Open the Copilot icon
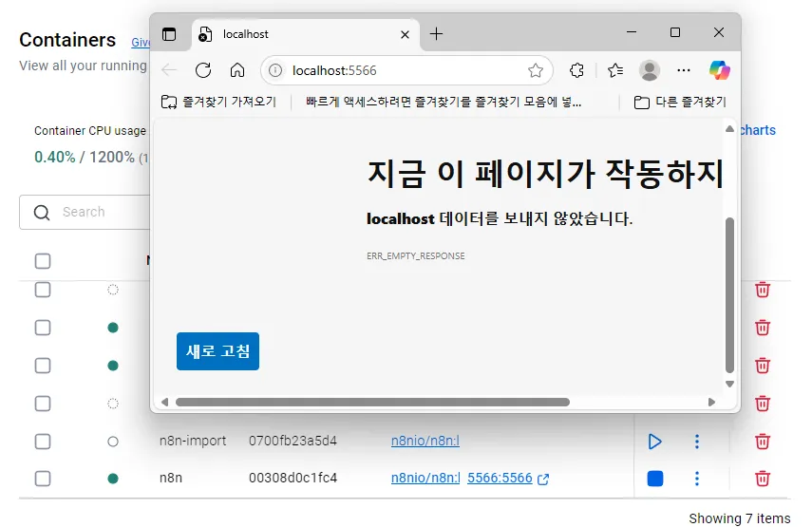The height and width of the screenshot is (527, 812). click(x=719, y=70)
